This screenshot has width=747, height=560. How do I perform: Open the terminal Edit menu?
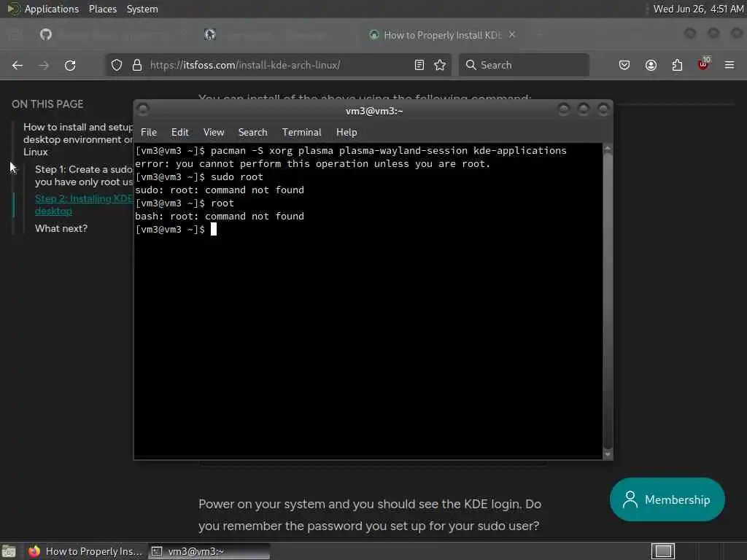click(x=180, y=133)
